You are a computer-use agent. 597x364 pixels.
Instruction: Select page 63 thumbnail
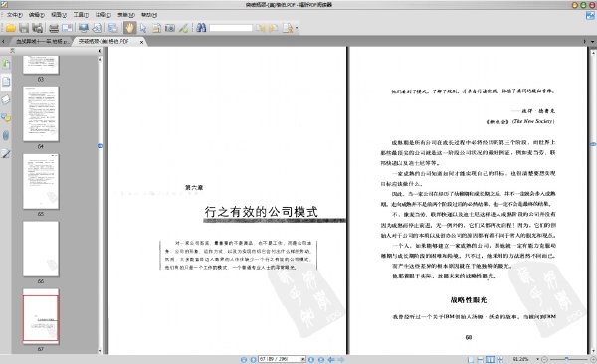point(41,65)
